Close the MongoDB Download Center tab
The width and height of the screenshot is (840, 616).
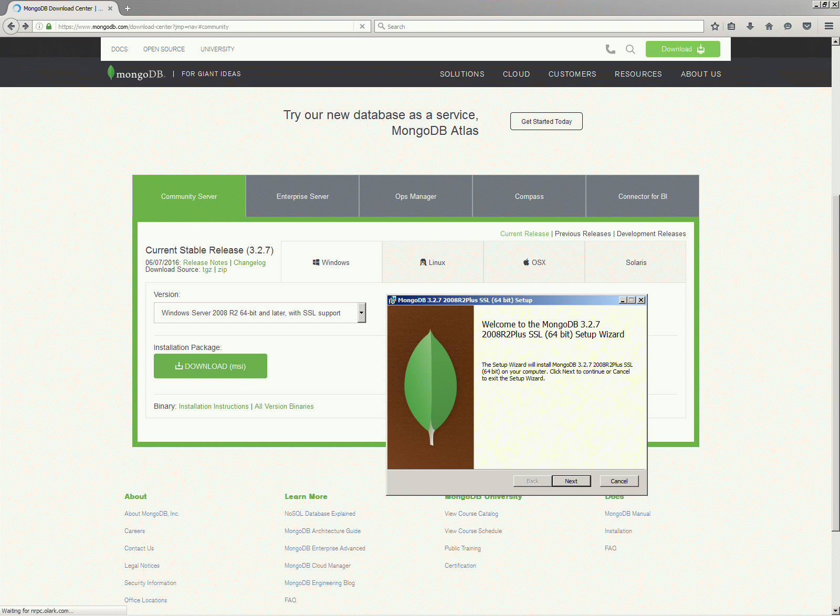pos(110,8)
